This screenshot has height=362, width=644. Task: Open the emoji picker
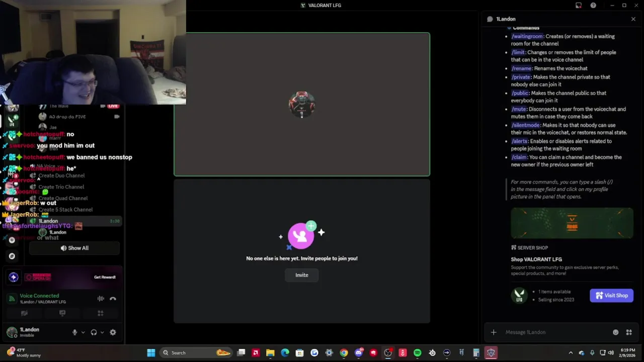coord(615,332)
